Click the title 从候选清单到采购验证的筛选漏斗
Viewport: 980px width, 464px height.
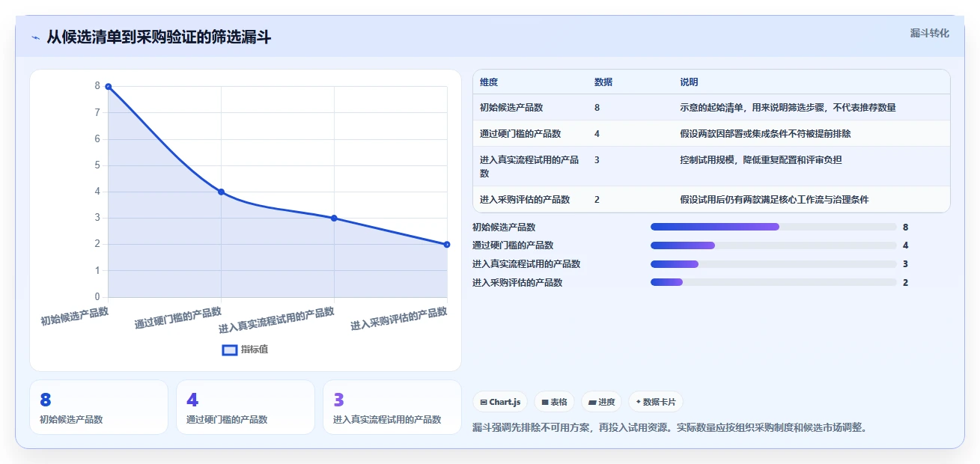(x=159, y=37)
